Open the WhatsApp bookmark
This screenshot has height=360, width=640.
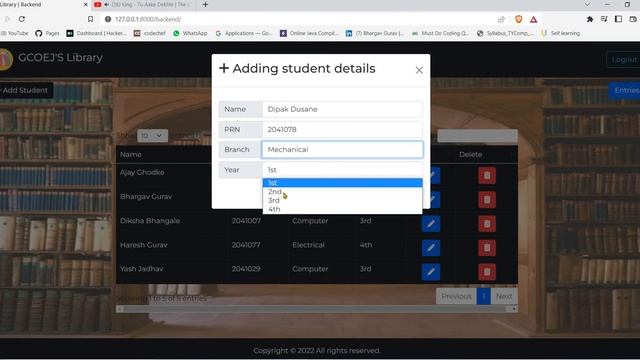point(190,33)
